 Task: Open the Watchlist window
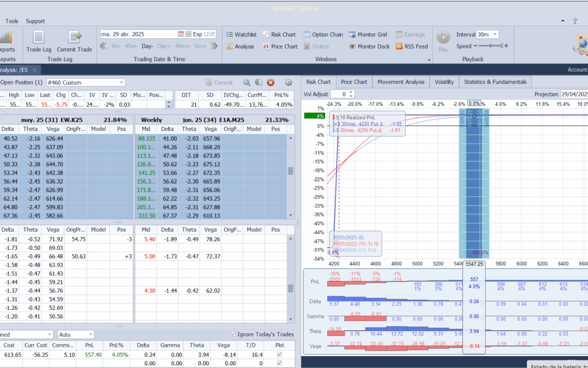coord(242,34)
